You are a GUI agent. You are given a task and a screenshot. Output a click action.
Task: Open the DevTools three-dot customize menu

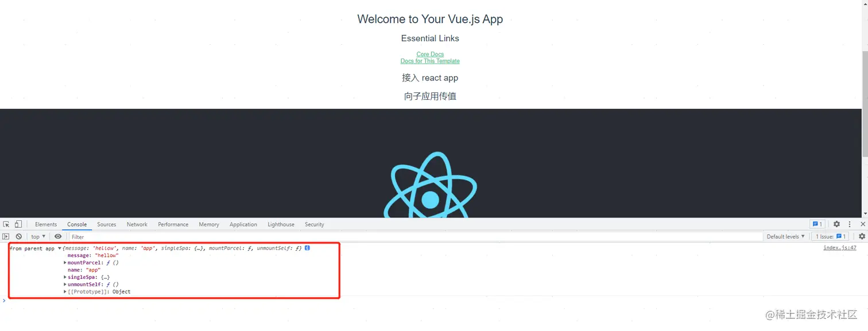tap(850, 224)
